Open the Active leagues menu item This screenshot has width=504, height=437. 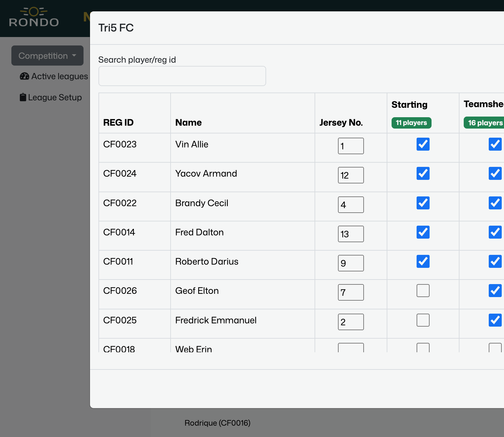coord(59,76)
